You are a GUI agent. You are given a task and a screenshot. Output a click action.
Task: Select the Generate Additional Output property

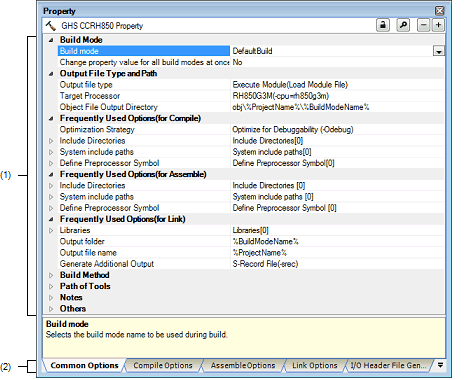point(144,264)
